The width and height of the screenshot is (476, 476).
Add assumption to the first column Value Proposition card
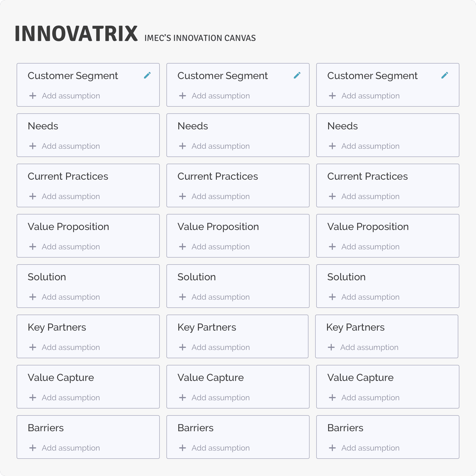point(70,247)
